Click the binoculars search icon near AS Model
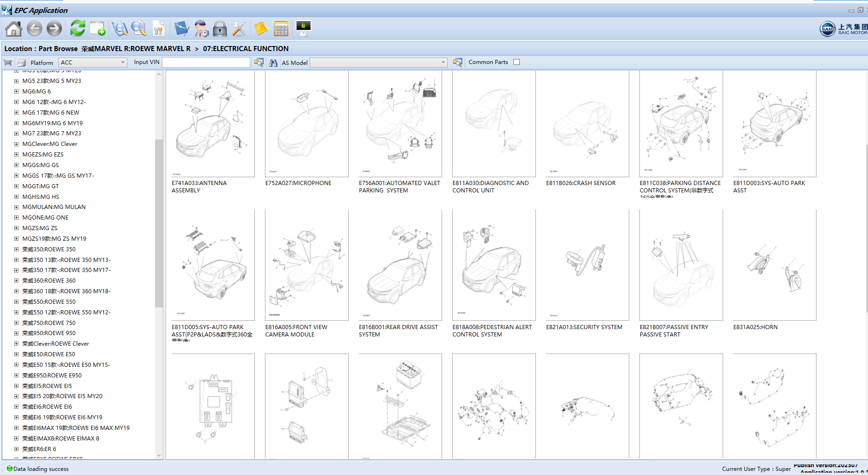The image size is (868, 475). coord(273,62)
